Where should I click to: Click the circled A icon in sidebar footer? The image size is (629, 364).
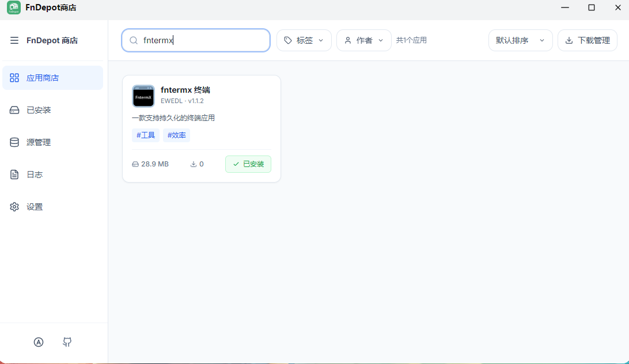39,342
